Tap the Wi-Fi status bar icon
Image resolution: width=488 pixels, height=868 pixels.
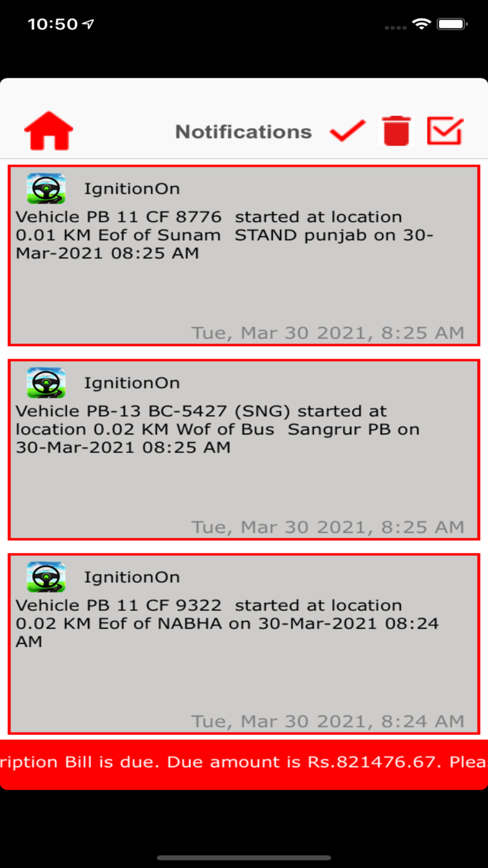tap(421, 24)
